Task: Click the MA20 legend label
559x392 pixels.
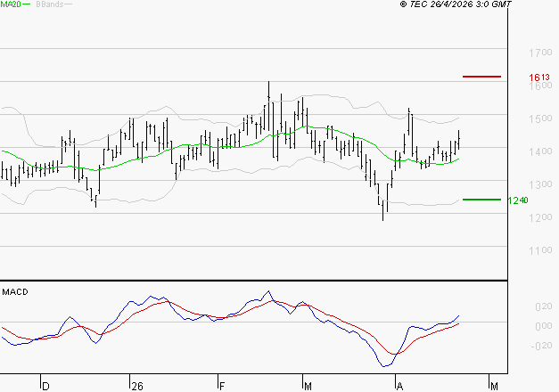Action: (x=11, y=5)
